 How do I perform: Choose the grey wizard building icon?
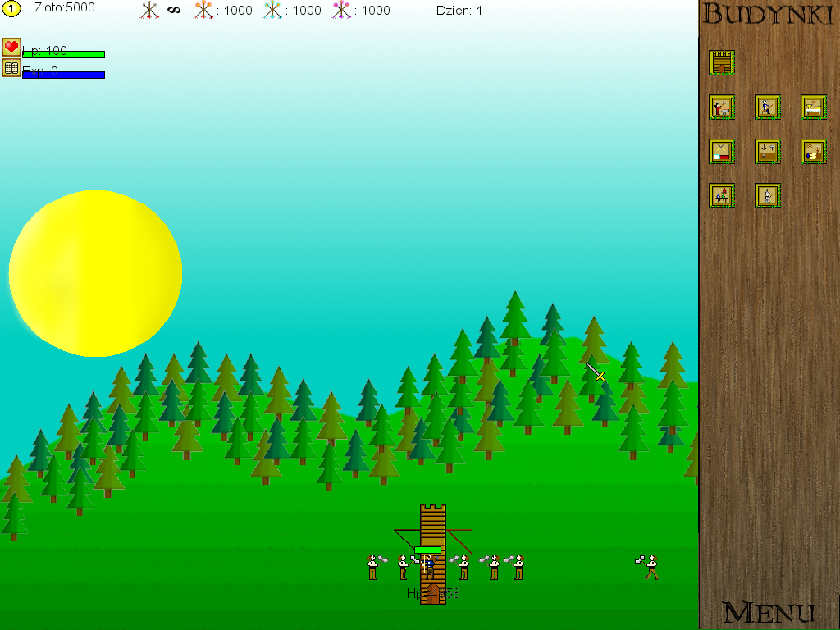tap(767, 196)
